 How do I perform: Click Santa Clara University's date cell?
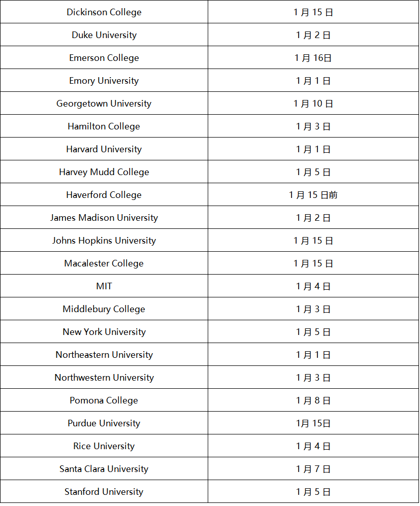(313, 469)
